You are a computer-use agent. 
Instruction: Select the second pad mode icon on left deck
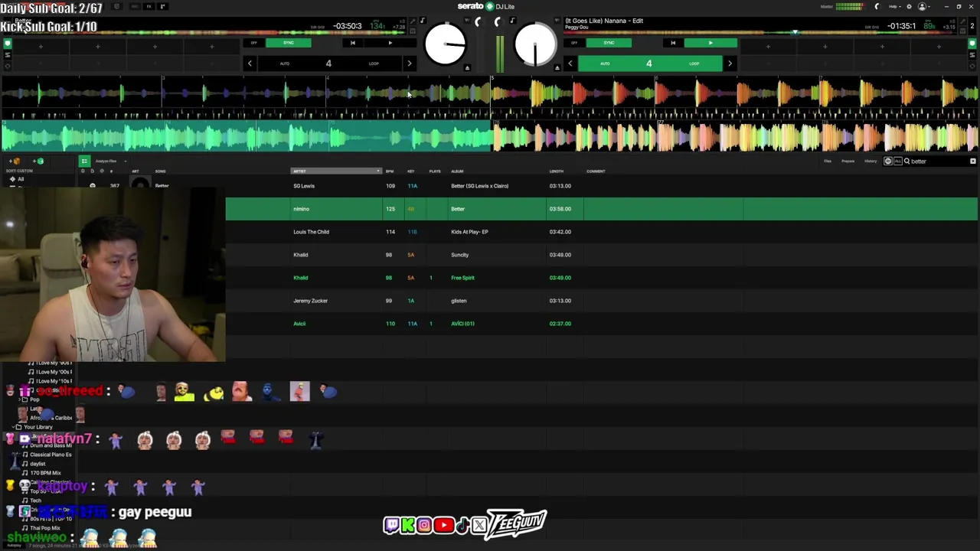coord(8,55)
